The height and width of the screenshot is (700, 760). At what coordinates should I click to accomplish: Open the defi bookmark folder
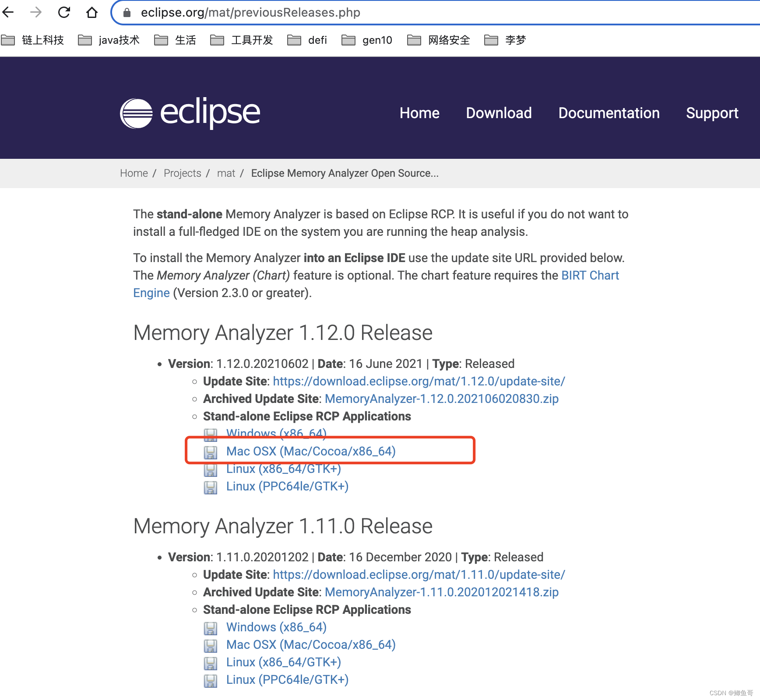pyautogui.click(x=307, y=40)
